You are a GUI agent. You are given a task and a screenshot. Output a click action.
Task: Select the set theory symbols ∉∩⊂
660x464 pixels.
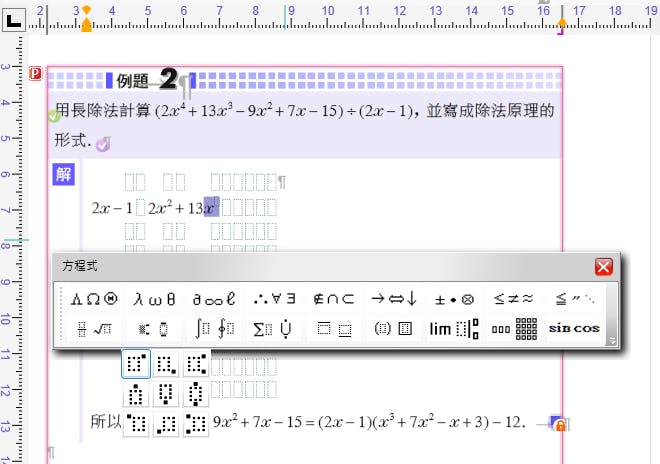tap(333, 298)
